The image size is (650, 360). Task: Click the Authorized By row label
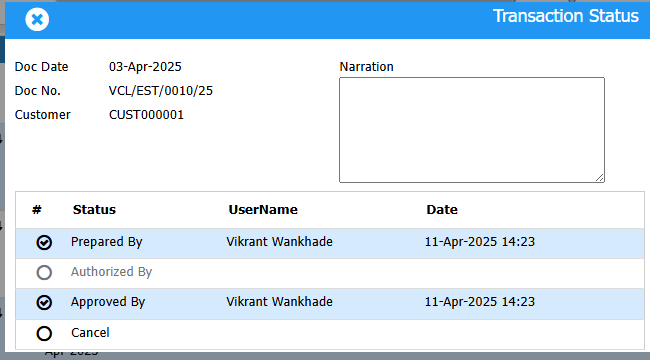[112, 272]
